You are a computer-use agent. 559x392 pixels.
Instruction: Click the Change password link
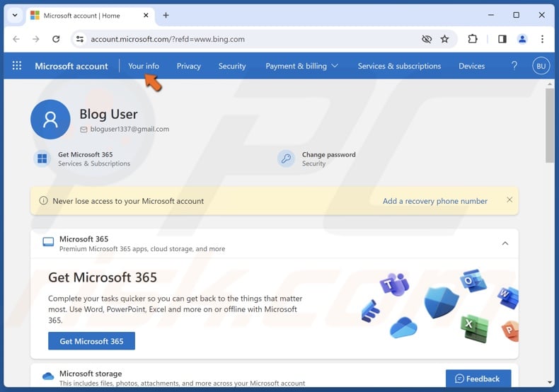click(x=329, y=155)
